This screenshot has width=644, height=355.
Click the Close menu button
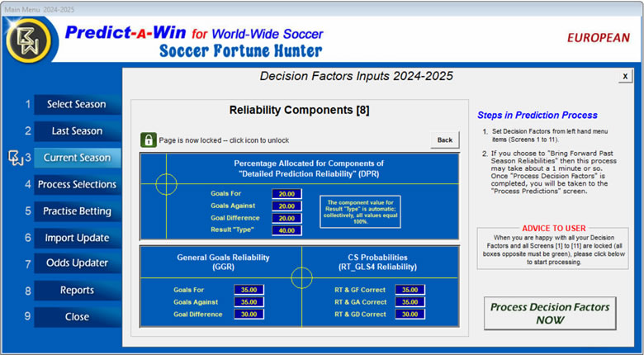[x=78, y=317]
